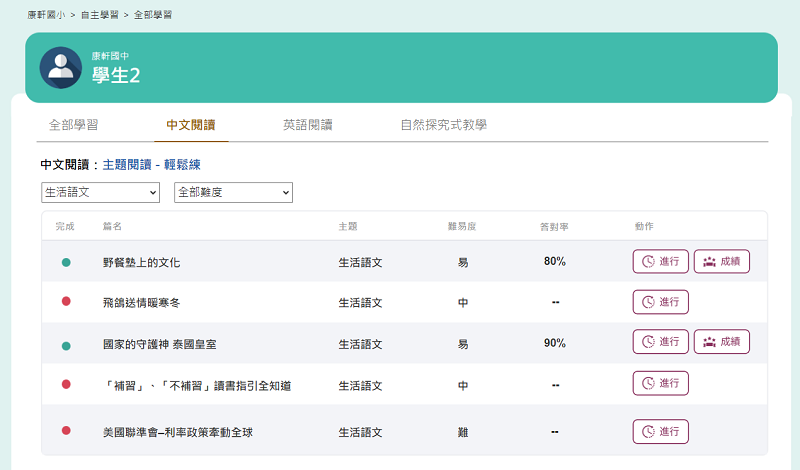Go to the 自然探究式教學 tab

[x=443, y=125]
